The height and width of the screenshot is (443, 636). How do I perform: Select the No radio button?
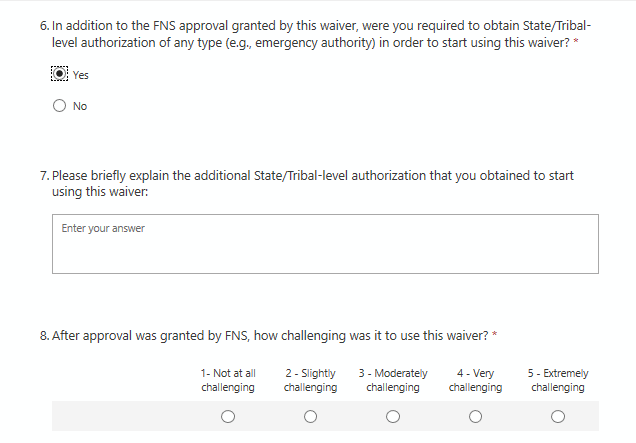click(x=60, y=106)
